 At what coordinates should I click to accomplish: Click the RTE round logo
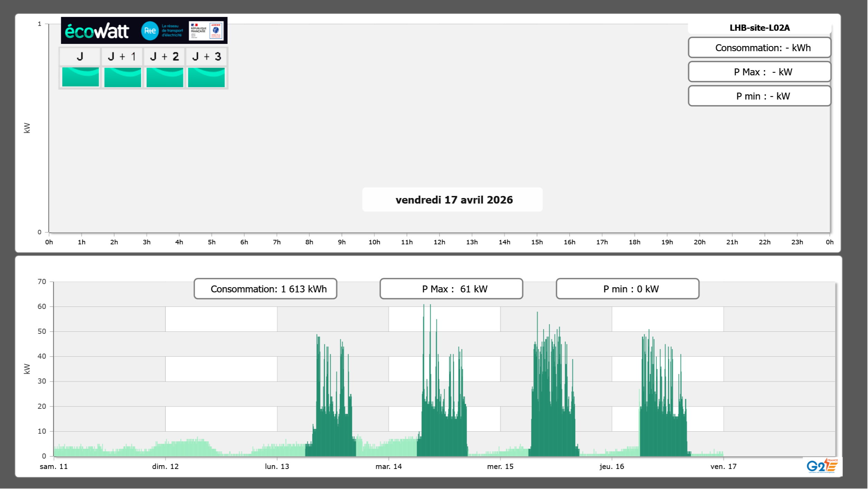pos(150,31)
